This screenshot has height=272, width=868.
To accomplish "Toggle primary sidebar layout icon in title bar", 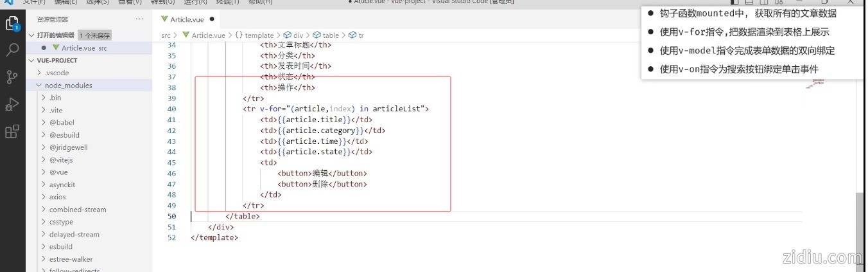I will pos(734,3).
